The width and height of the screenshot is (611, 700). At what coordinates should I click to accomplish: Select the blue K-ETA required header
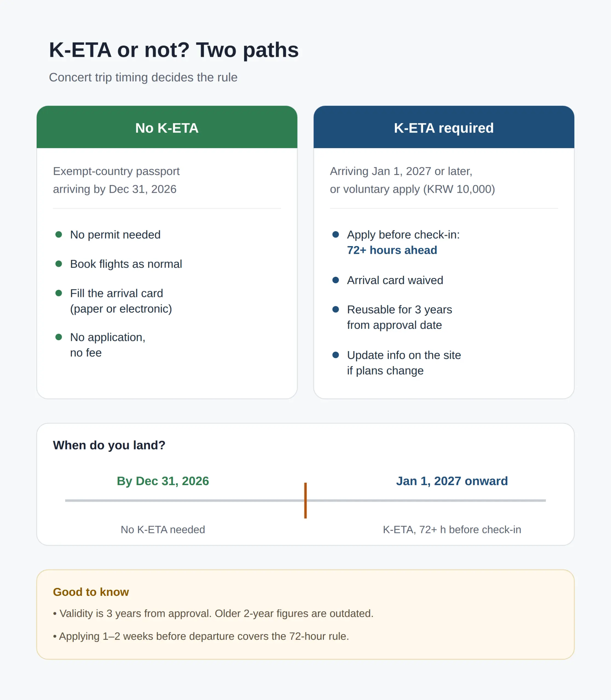click(x=444, y=127)
